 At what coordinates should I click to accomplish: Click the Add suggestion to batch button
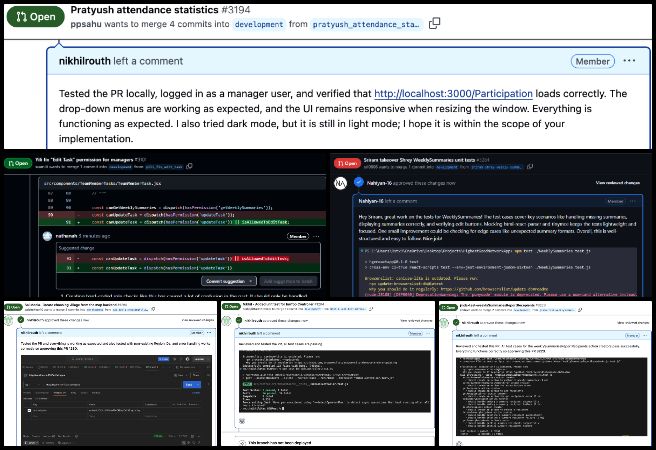pos(288,281)
